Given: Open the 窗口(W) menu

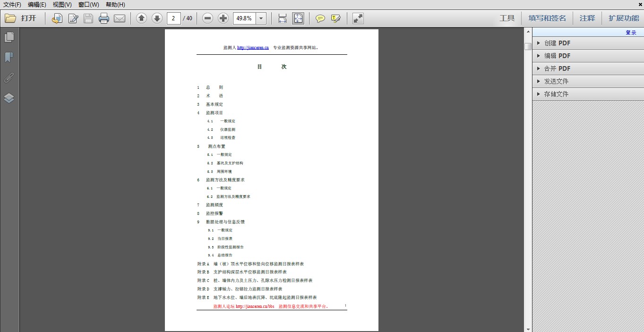Looking at the screenshot, I should pos(89,5).
